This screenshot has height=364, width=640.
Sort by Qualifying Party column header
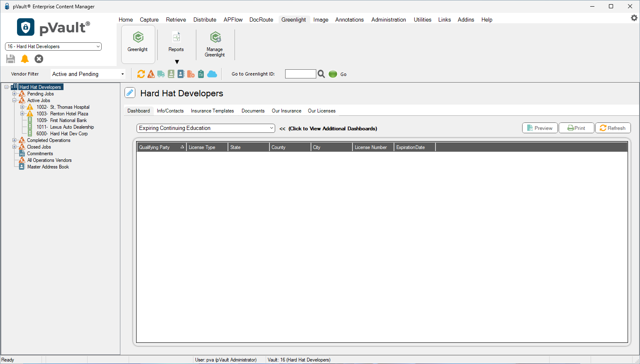[x=161, y=147]
